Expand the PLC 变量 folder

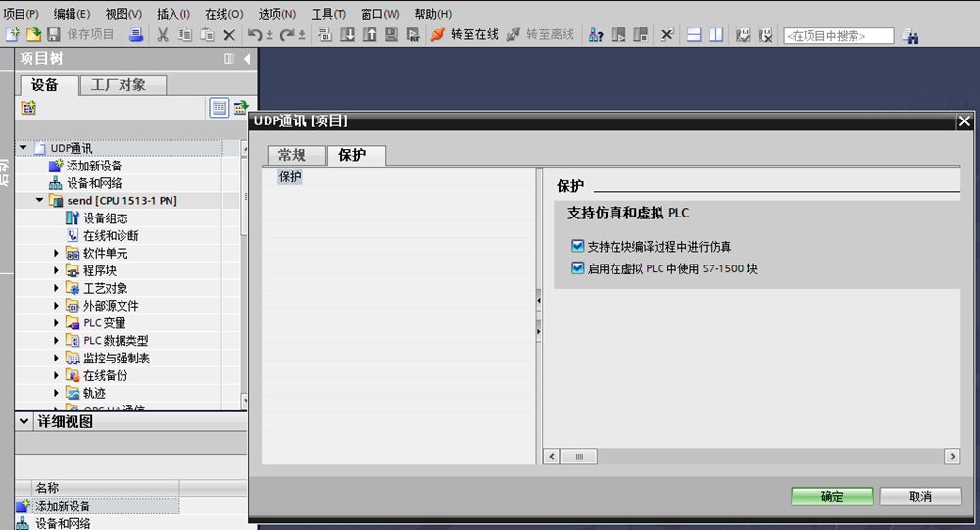point(57,323)
